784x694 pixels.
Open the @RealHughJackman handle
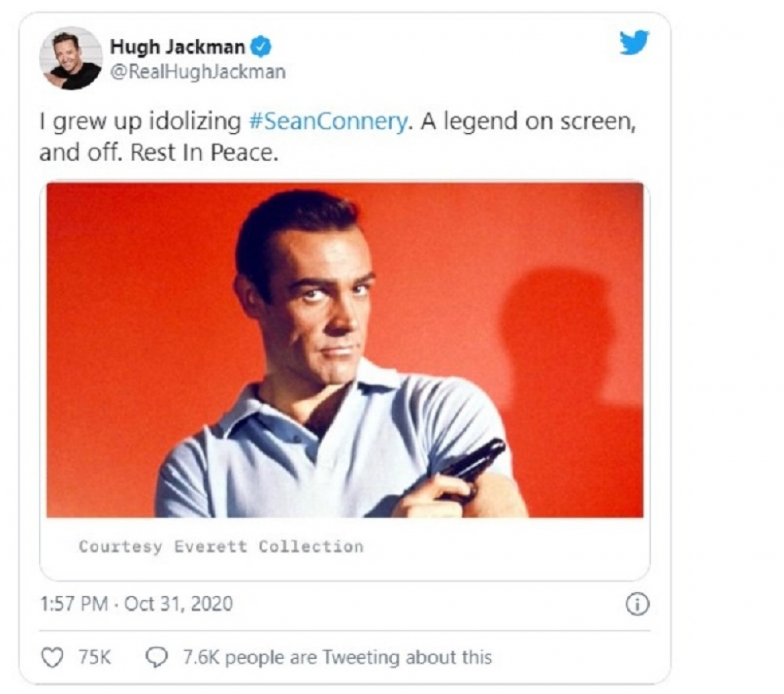tap(198, 72)
